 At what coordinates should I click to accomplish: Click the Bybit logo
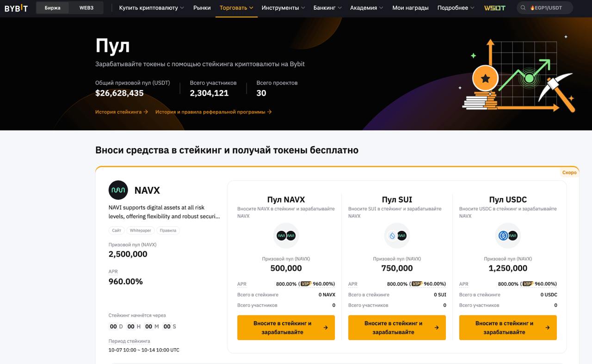16,8
